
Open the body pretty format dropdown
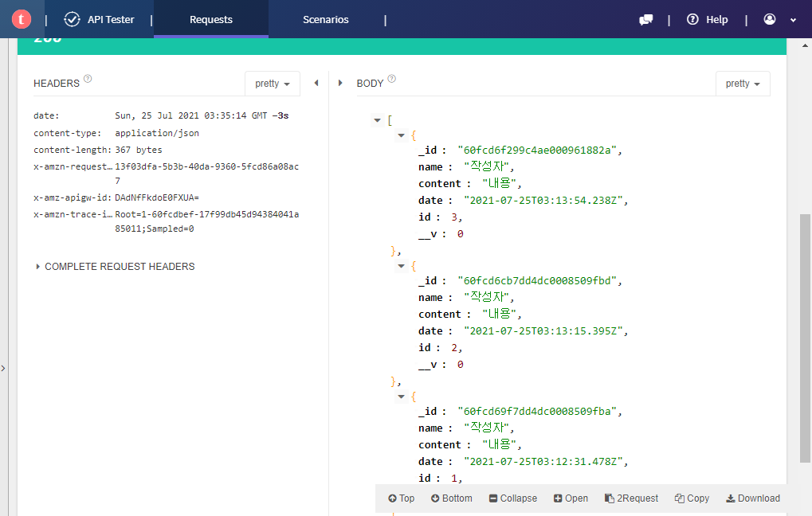coord(743,84)
